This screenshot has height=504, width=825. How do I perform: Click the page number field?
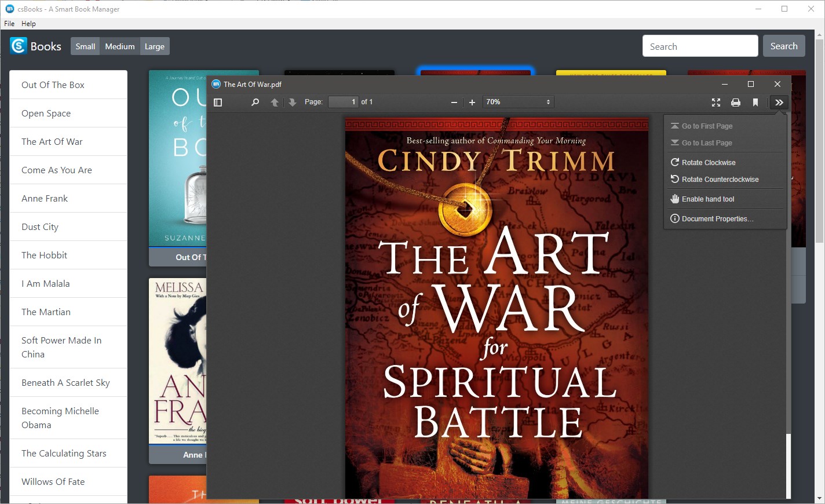coord(344,102)
